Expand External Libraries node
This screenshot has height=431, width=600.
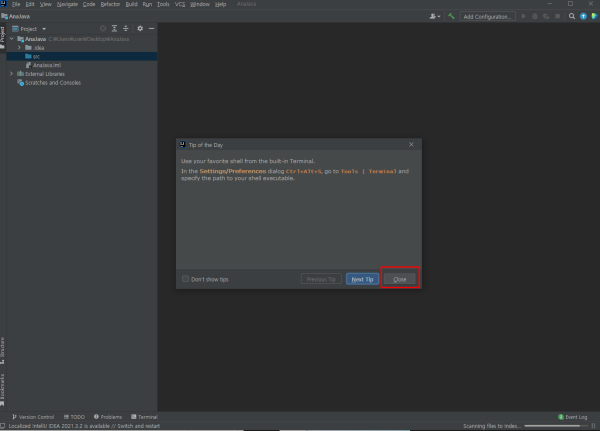[11, 73]
